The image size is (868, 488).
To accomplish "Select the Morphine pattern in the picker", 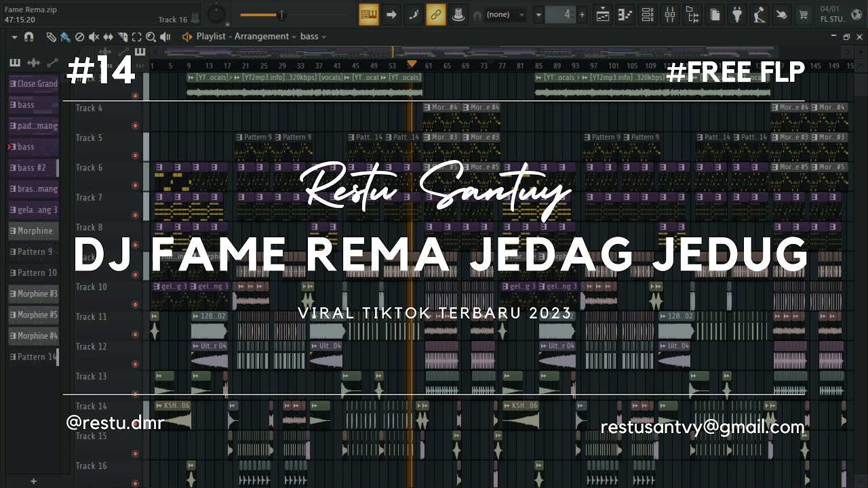I will (x=33, y=230).
